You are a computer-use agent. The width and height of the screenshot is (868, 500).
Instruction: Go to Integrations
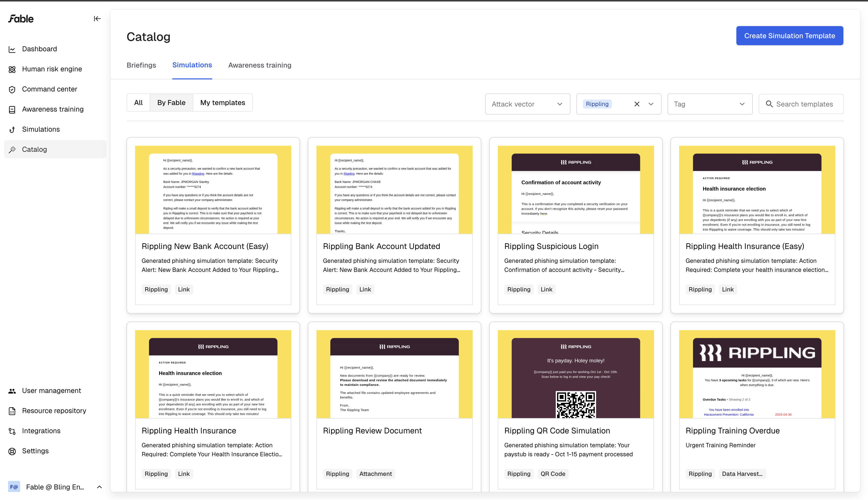[x=55, y=431]
